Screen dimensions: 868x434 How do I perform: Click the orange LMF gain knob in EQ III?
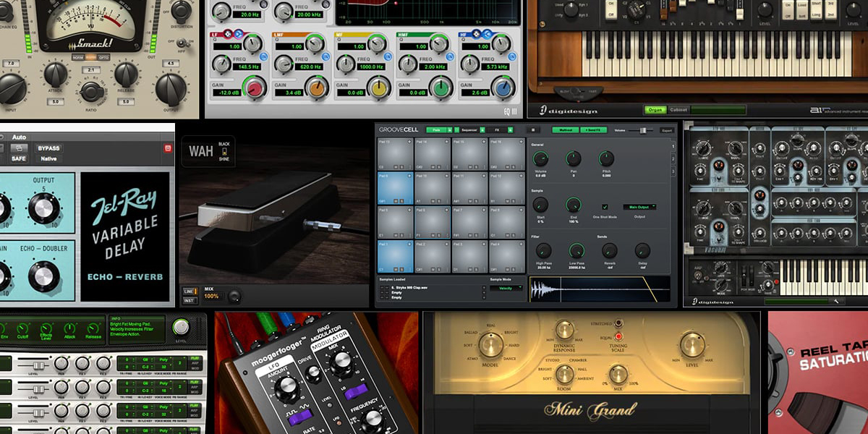point(318,88)
